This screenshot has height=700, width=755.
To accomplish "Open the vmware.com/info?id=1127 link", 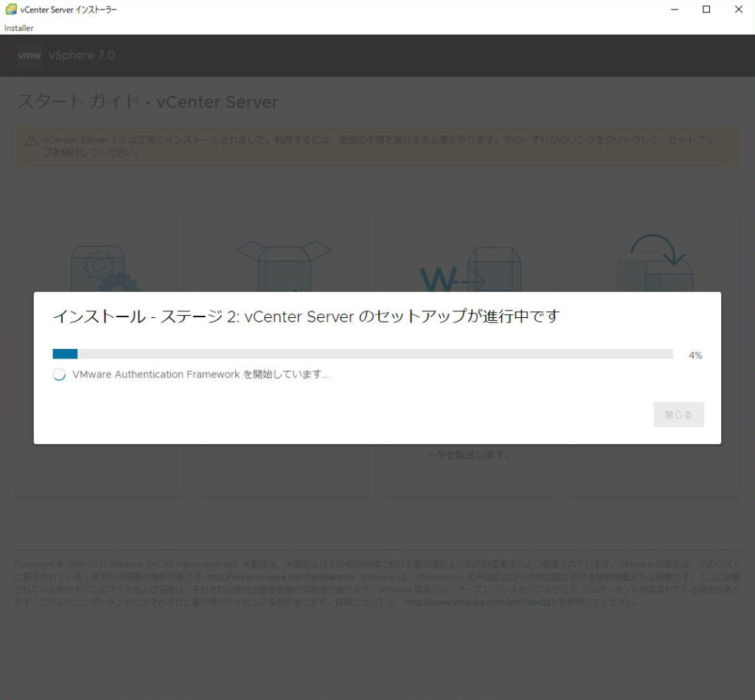I will point(480,602).
